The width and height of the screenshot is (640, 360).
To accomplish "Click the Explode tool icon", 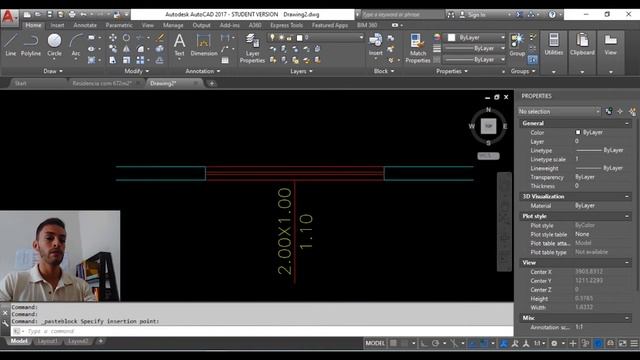I will 160,49.
